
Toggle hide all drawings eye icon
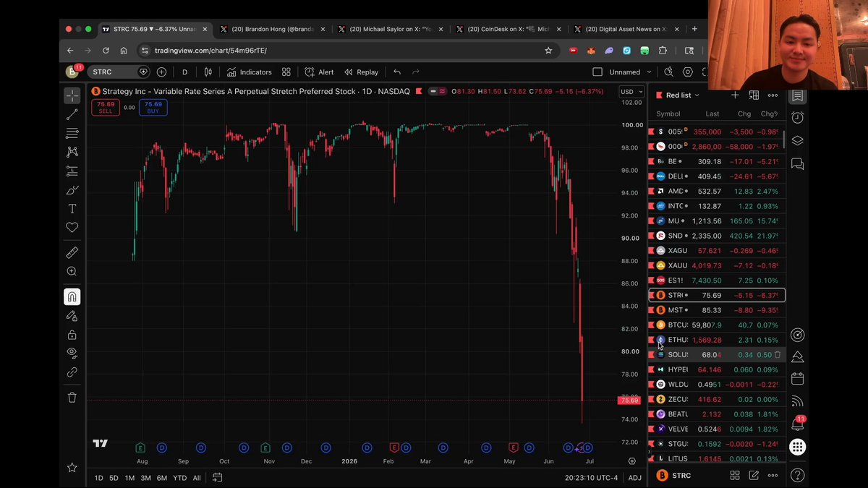[72, 354]
